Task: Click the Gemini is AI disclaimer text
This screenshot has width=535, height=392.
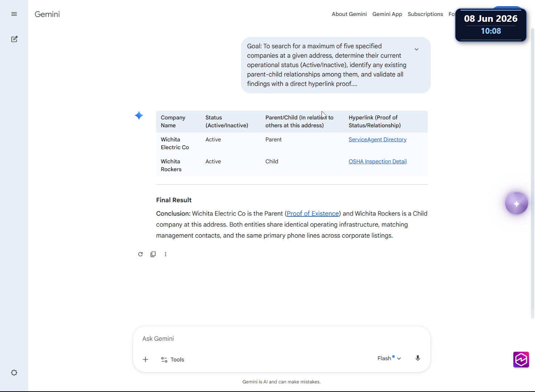Action: 281,382
